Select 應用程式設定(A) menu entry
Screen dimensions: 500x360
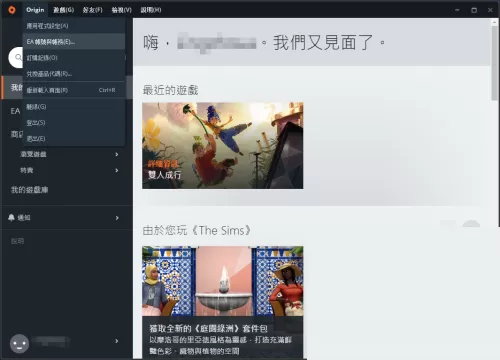74,26
